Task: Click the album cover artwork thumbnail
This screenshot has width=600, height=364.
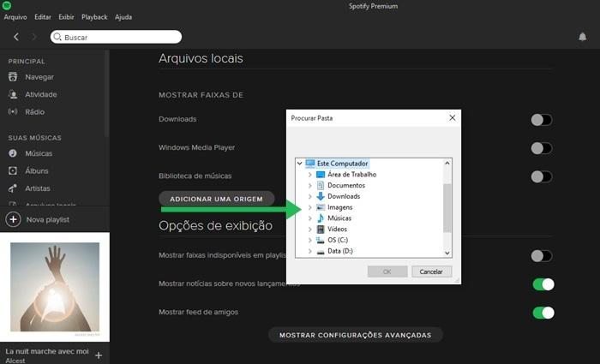Action: 55,287
